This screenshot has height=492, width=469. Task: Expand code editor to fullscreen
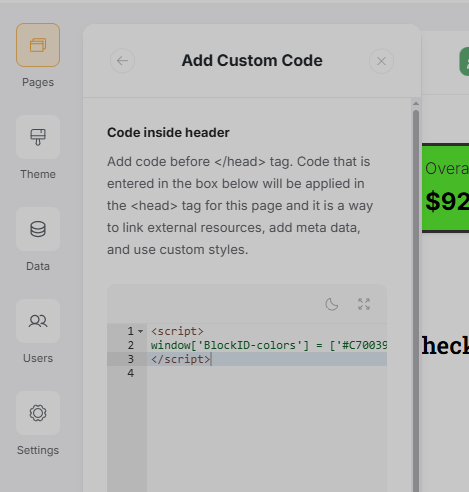point(364,304)
